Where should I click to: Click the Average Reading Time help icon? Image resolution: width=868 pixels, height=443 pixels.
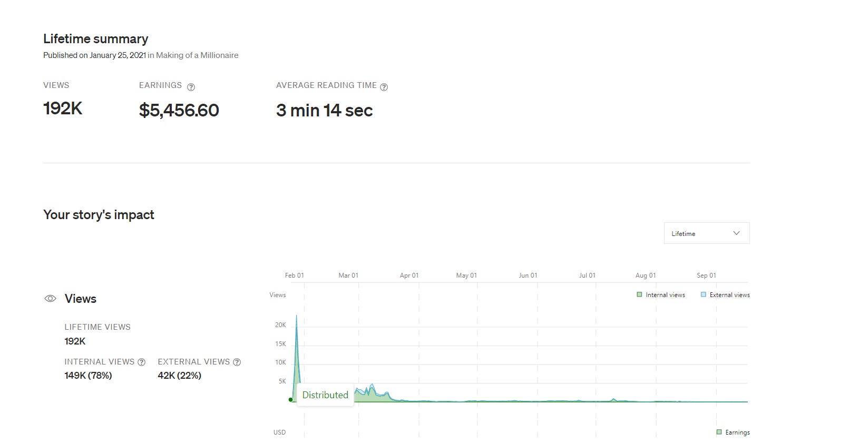pyautogui.click(x=384, y=87)
